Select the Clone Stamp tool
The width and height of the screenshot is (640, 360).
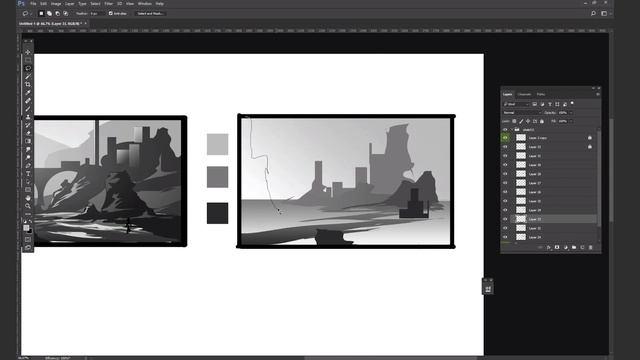click(28, 117)
